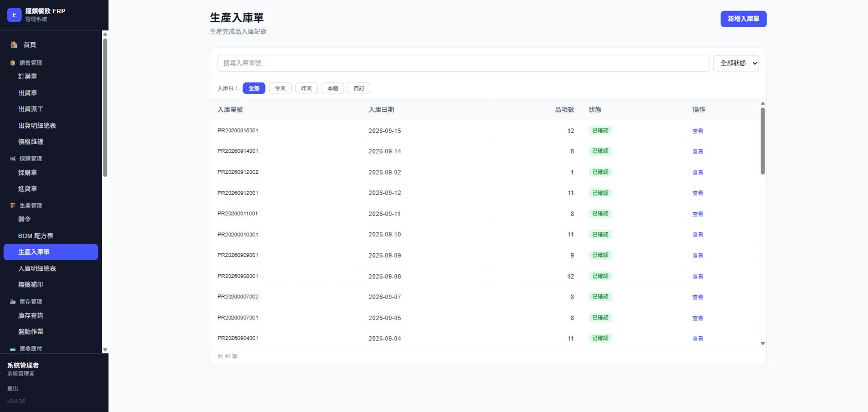The height and width of the screenshot is (412, 868).
Task: Click 品項數 column header
Action: click(565, 110)
